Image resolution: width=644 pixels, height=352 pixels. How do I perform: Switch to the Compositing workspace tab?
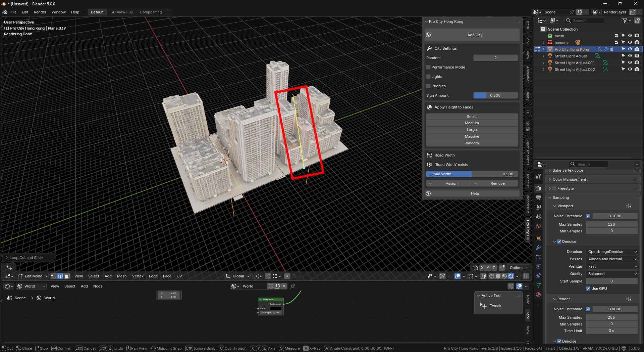[151, 12]
